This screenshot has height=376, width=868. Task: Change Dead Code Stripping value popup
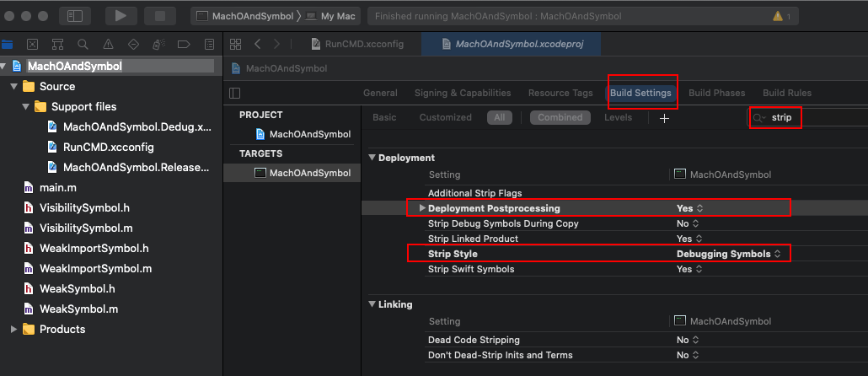(689, 340)
